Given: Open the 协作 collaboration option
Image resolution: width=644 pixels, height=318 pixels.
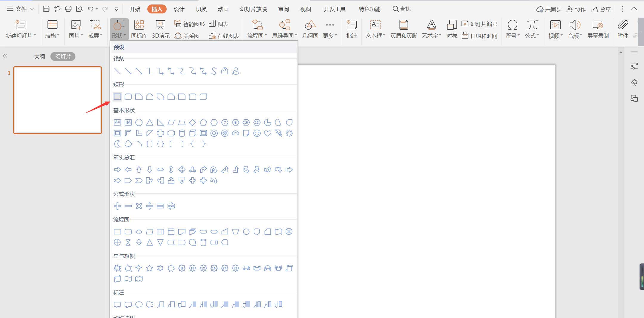Looking at the screenshot, I should click(x=576, y=9).
